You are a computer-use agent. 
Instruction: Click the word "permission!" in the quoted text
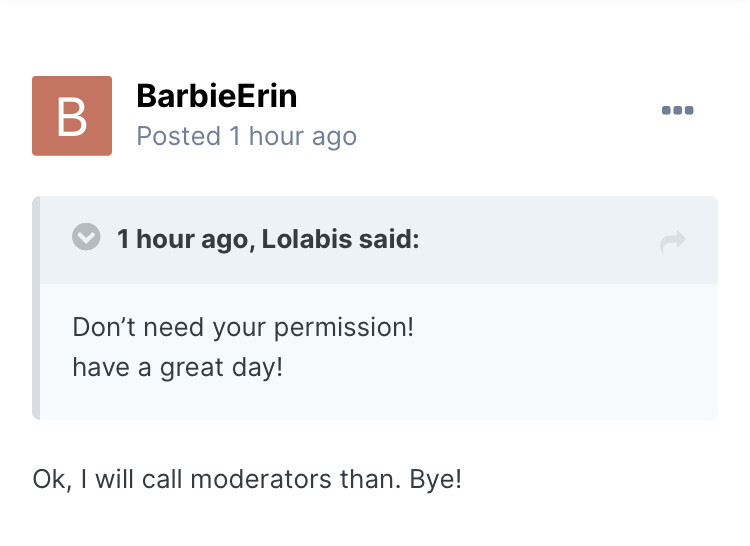(357, 327)
